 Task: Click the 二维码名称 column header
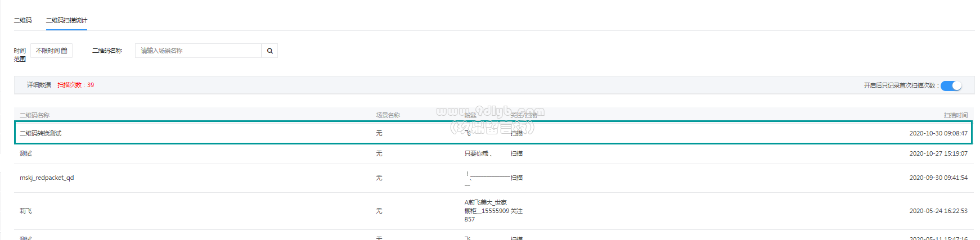[35, 115]
